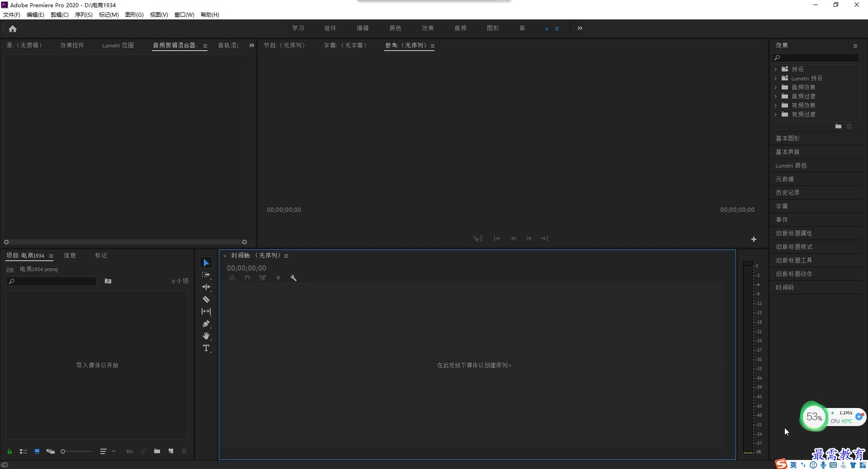
Task: Open the 文件(F) menu
Action: [x=12, y=14]
